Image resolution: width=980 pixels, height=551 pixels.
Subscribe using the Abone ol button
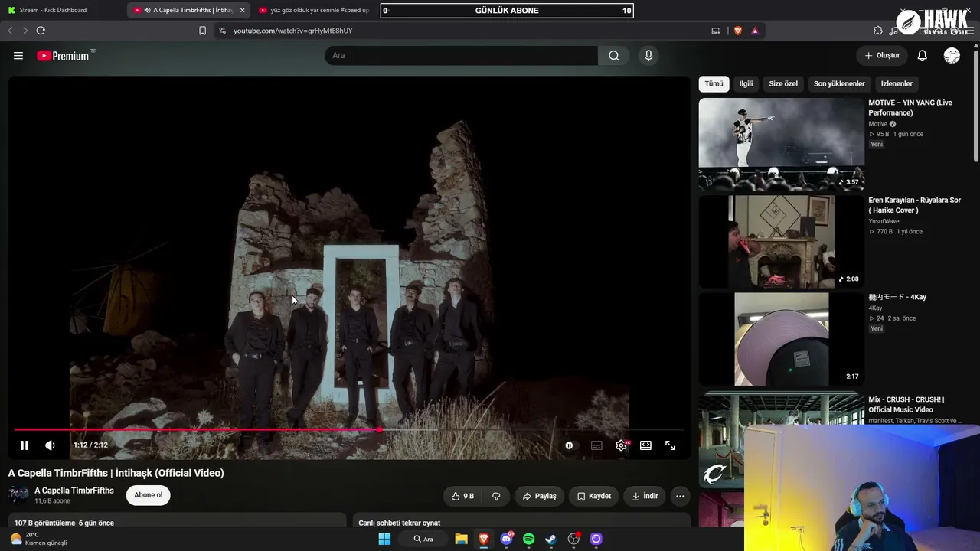149,495
